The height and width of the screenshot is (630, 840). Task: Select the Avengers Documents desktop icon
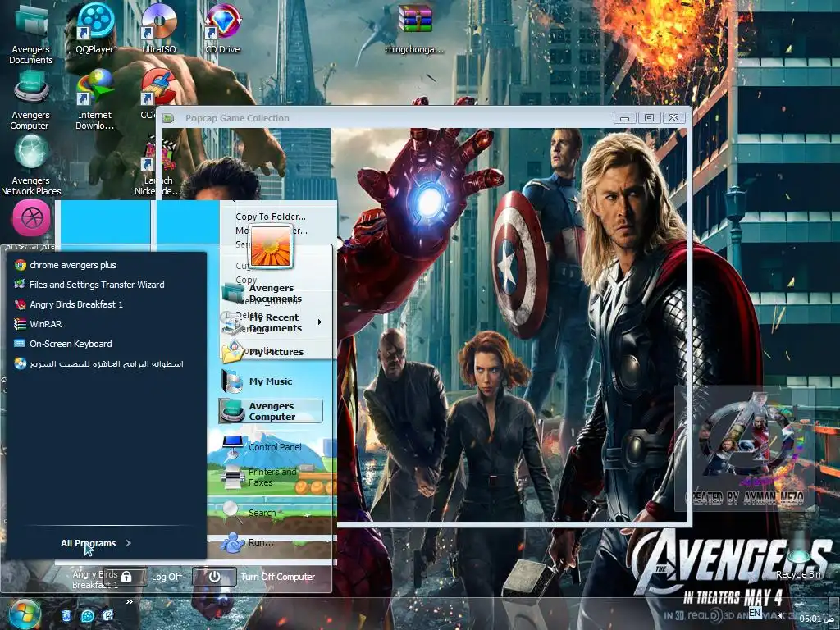pos(30,33)
